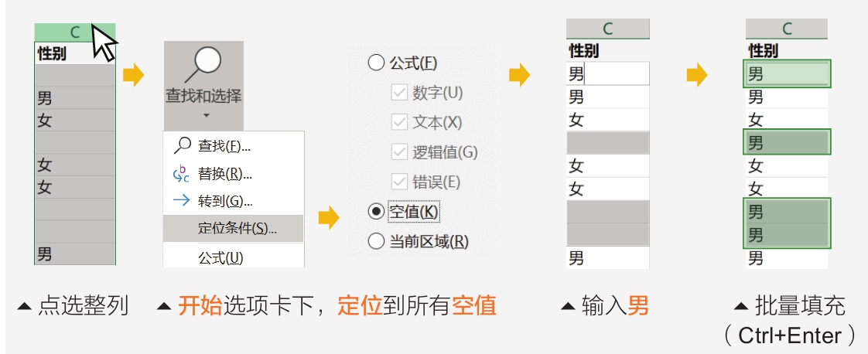This screenshot has height=354, width=868.
Task: Toggle the 错误(E) checkbox
Action: [399, 182]
